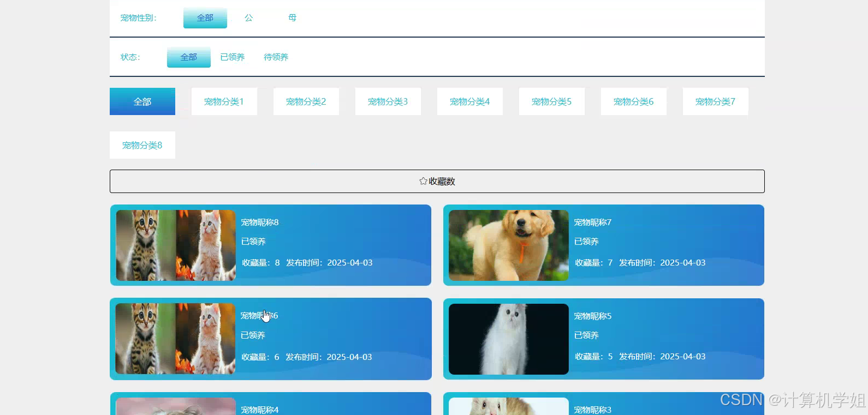Click 收藏量: 6 on 宠物昵称6 card
The image size is (868, 415).
click(x=260, y=357)
